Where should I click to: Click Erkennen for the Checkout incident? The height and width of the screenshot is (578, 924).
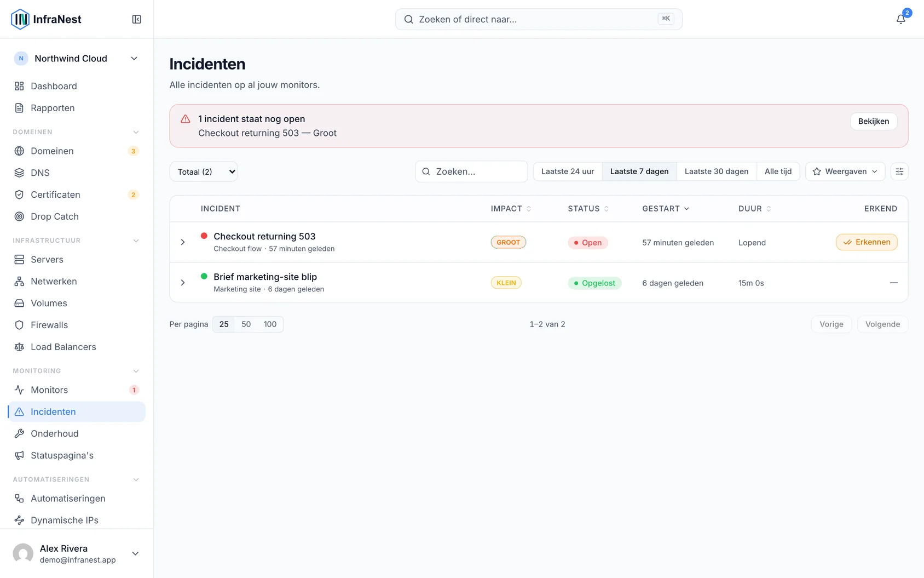[x=867, y=242]
